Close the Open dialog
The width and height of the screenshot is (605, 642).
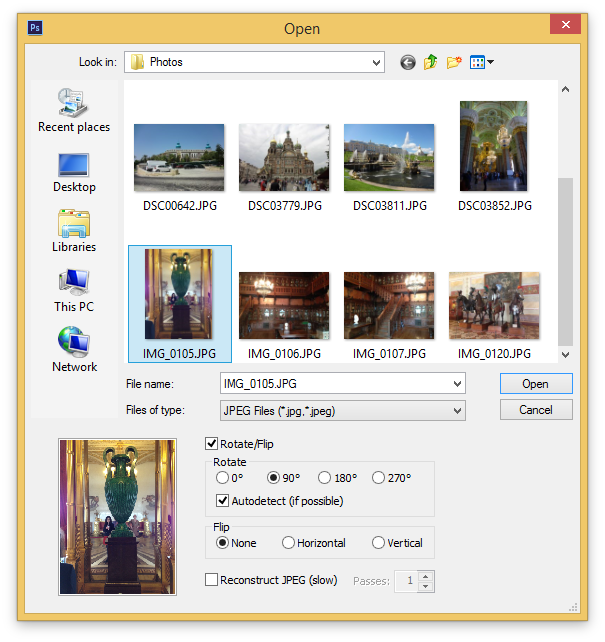click(x=565, y=24)
